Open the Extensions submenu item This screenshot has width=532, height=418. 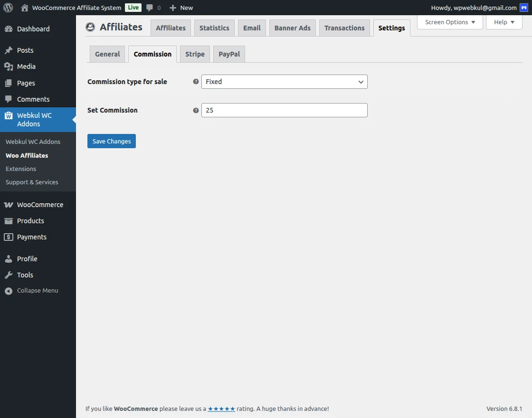pyautogui.click(x=21, y=169)
